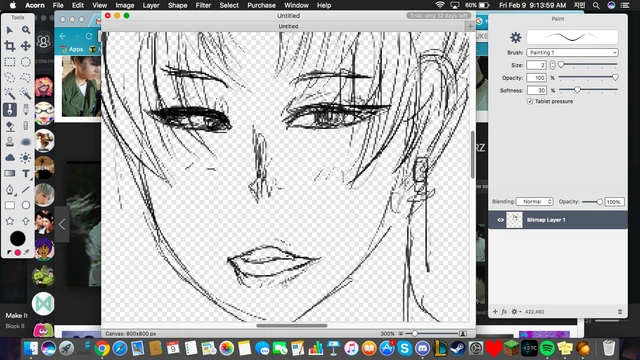
Task: Open the layers gear options menu
Action: pos(516,311)
